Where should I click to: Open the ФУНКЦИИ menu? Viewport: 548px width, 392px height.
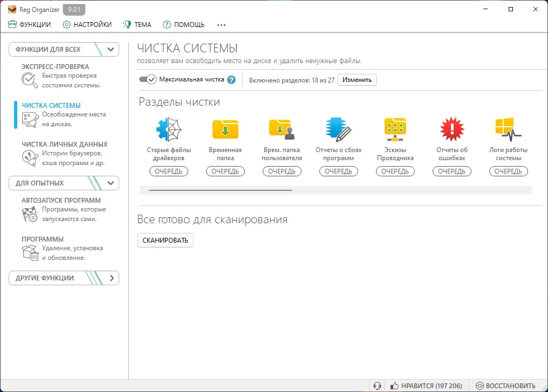30,24
